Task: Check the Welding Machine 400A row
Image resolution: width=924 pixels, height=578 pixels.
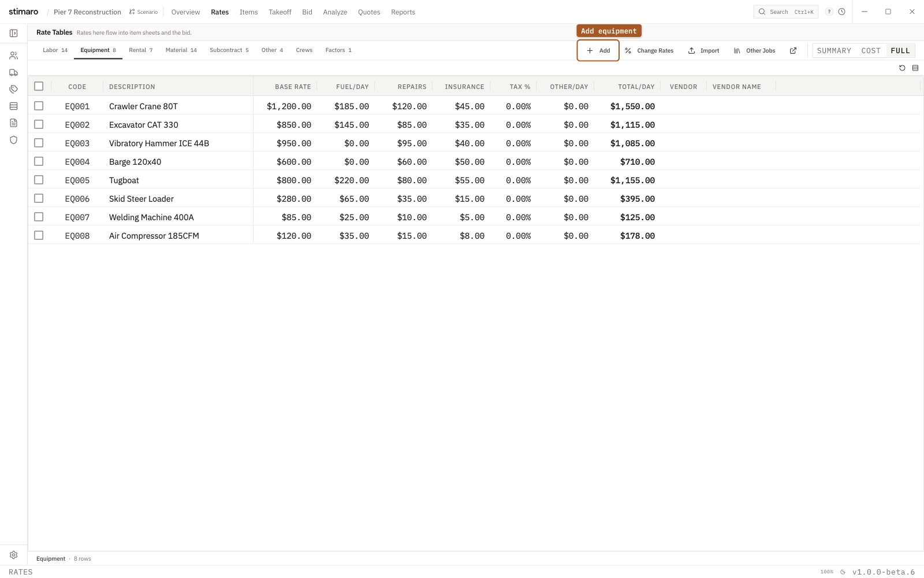Action: (x=39, y=217)
